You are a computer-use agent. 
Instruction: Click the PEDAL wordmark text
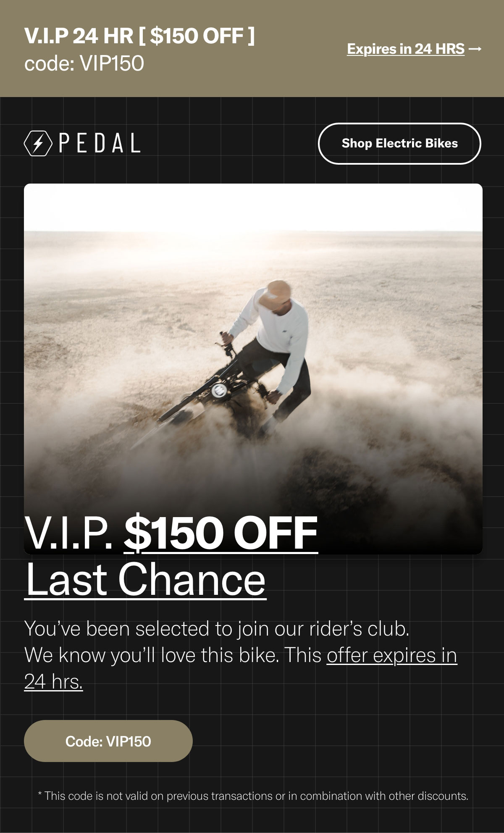click(100, 143)
